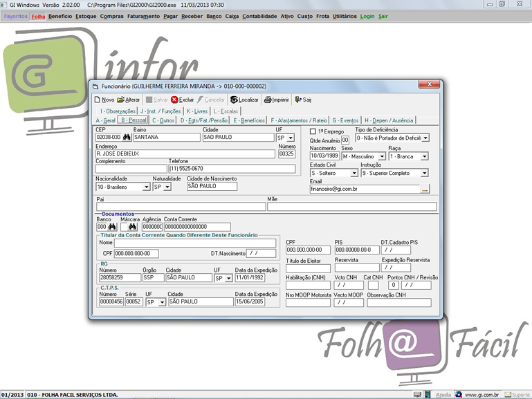The width and height of the screenshot is (532, 399).
Task: Click Alterar to edit the employee
Action: coord(128,100)
